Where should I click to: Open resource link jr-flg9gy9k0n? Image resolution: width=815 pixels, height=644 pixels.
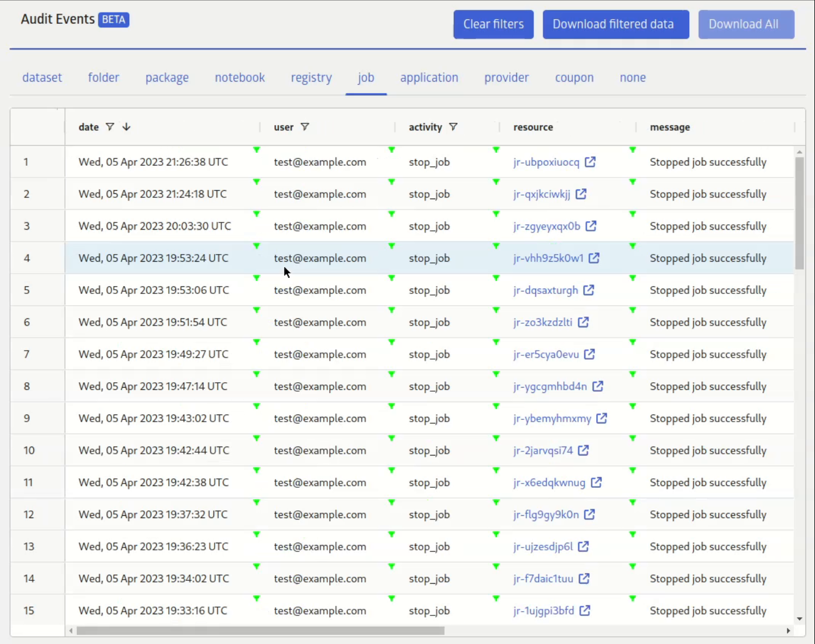coord(546,515)
